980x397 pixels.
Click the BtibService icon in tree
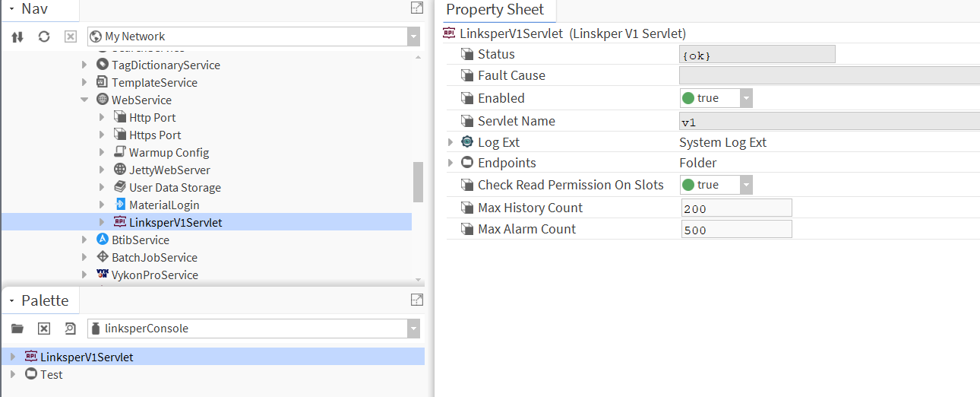103,240
